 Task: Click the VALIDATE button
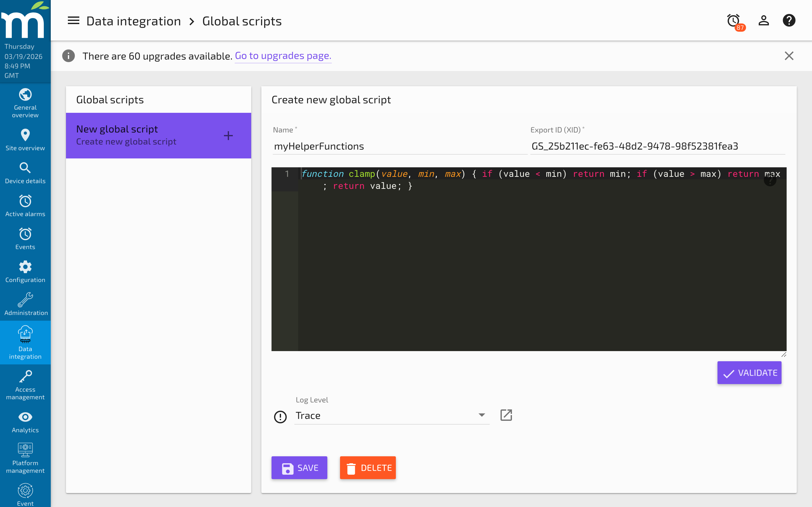(750, 373)
